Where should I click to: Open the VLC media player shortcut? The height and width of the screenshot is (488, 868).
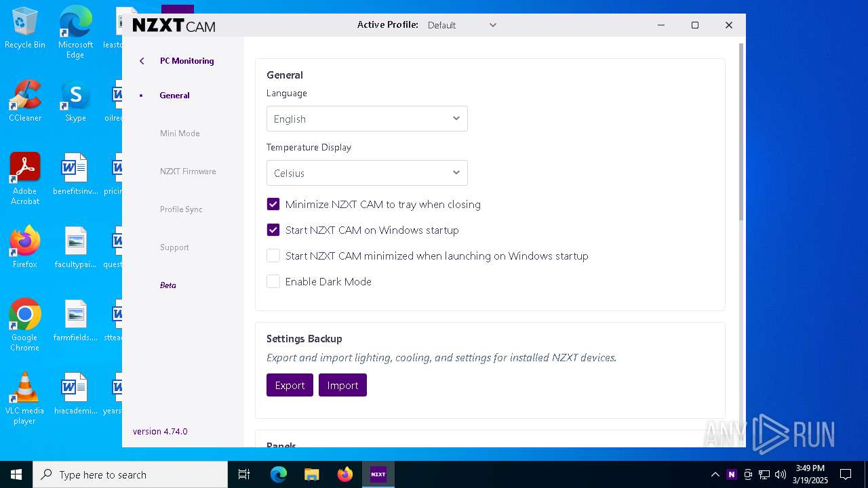25,399
